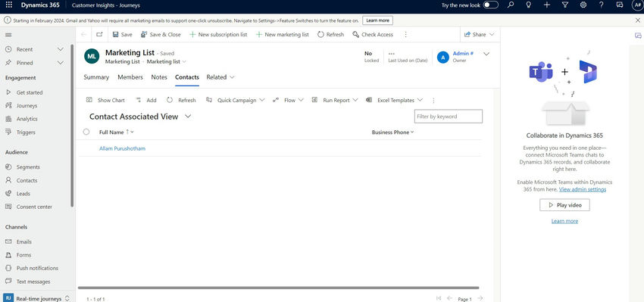Dismiss the notification banner
644x302 pixels.
point(637,20)
